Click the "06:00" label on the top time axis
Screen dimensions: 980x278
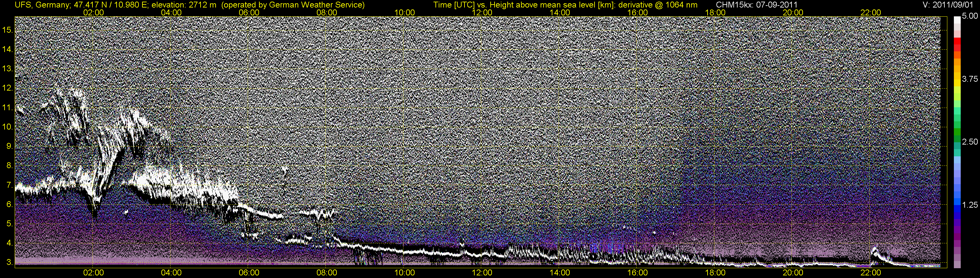point(249,12)
